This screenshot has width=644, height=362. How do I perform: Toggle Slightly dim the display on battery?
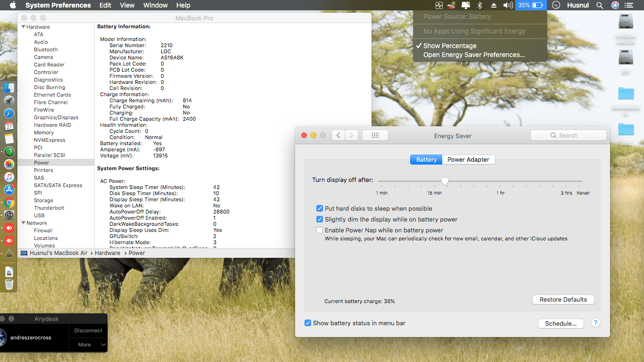coord(320,219)
